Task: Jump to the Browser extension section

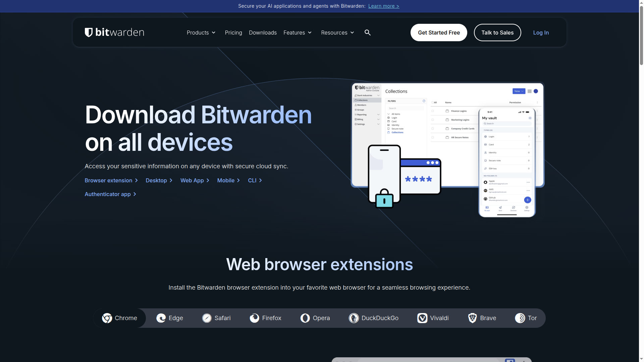Action: click(x=111, y=181)
